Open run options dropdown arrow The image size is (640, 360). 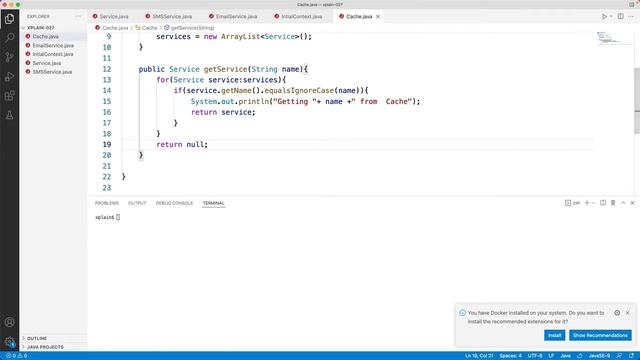[x=611, y=16]
